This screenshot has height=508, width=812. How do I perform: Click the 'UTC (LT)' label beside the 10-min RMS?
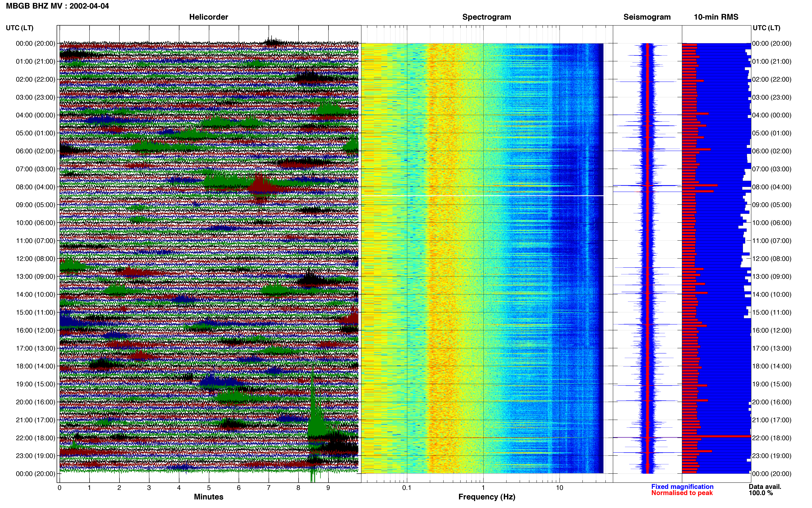pos(766,28)
